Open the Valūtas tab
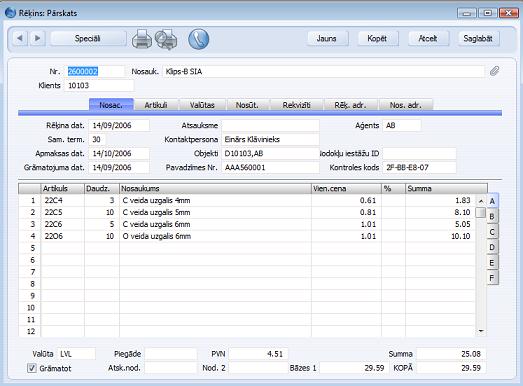 click(202, 105)
